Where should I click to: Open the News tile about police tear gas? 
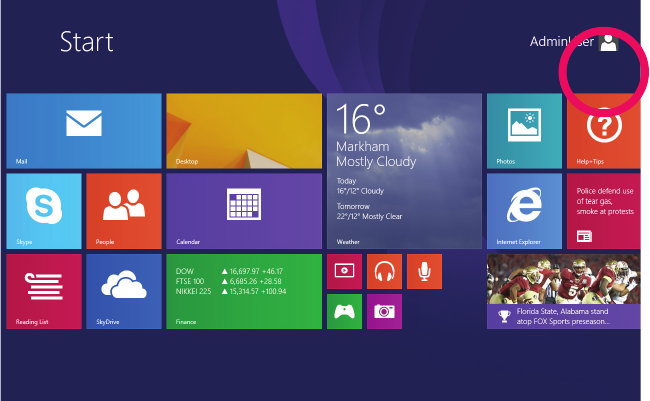pos(604,211)
